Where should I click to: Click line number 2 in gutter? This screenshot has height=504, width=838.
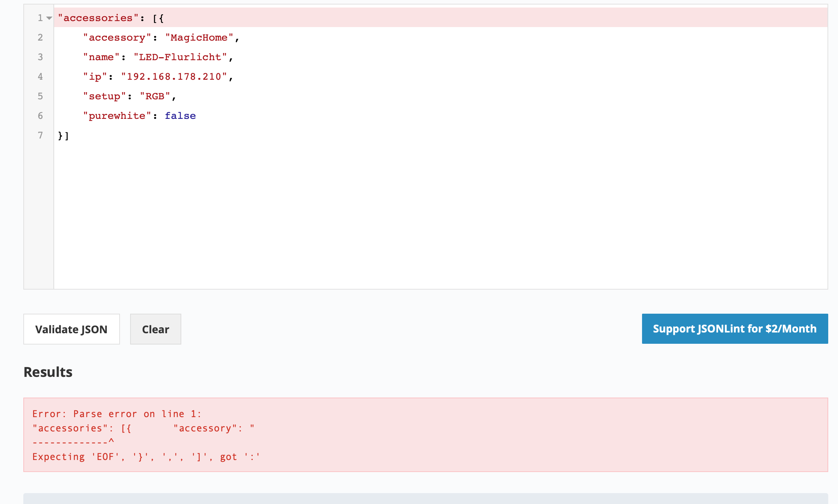pos(40,38)
